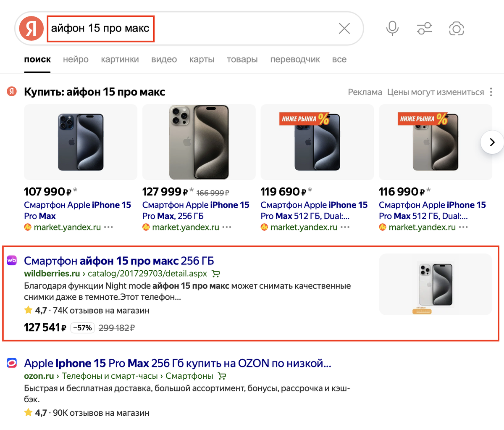Viewport: 504px width, 430px height.
Task: Open product image priced 127 999 ₽
Action: click(199, 142)
